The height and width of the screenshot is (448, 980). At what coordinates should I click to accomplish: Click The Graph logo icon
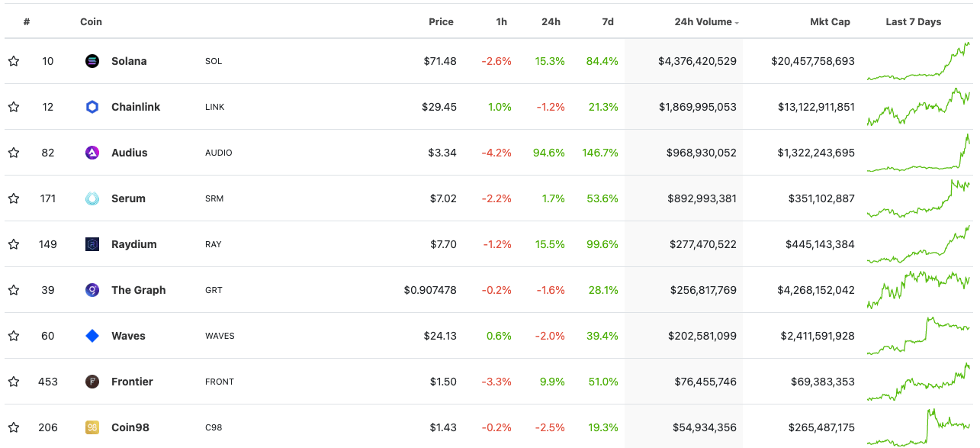coord(92,290)
